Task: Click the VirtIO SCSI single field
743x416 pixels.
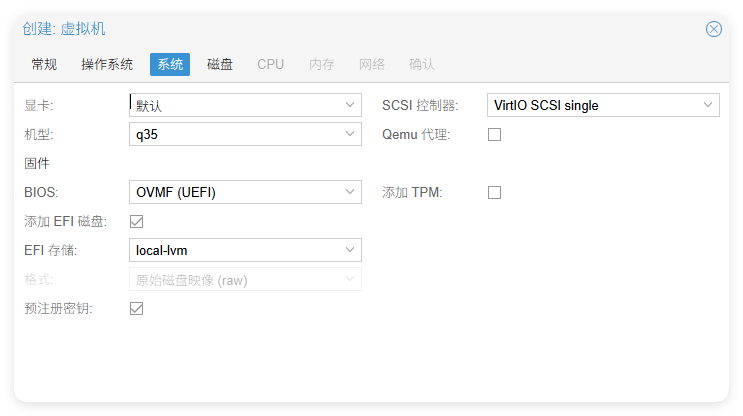Action: (593, 105)
